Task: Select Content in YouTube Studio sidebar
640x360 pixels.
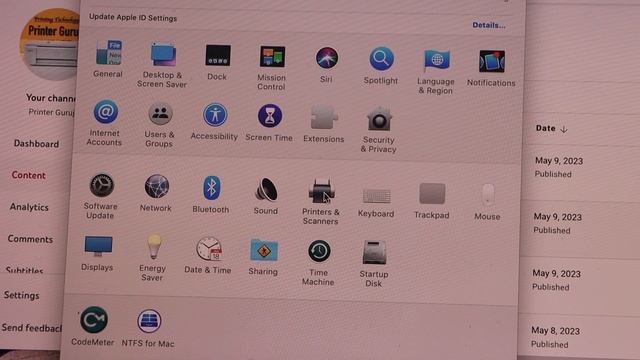Action: pos(29,175)
